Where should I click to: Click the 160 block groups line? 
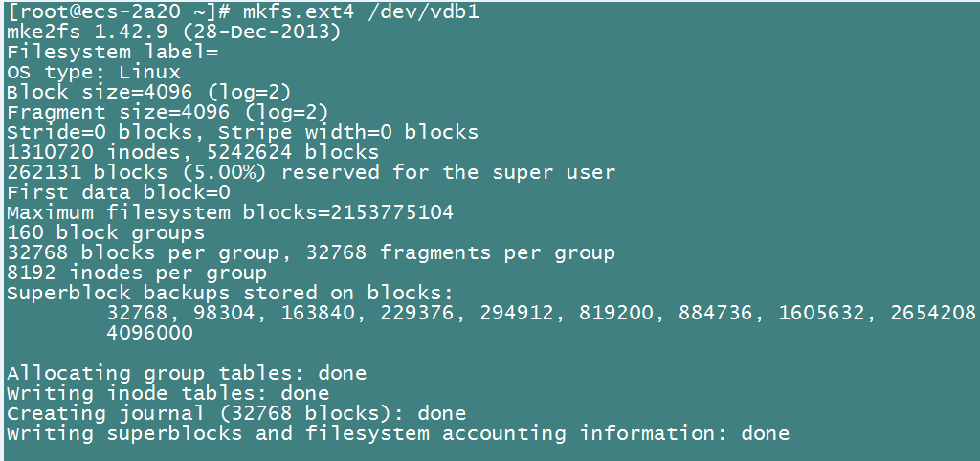[106, 232]
